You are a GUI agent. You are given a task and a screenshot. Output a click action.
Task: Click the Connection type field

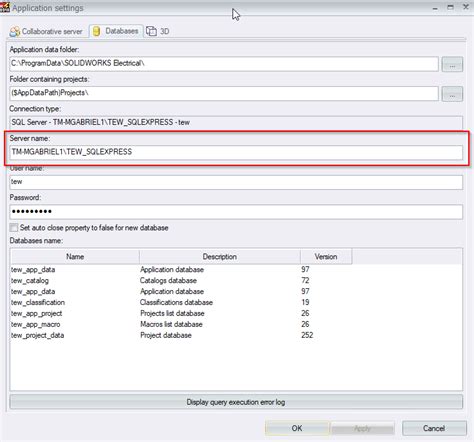tap(236, 122)
